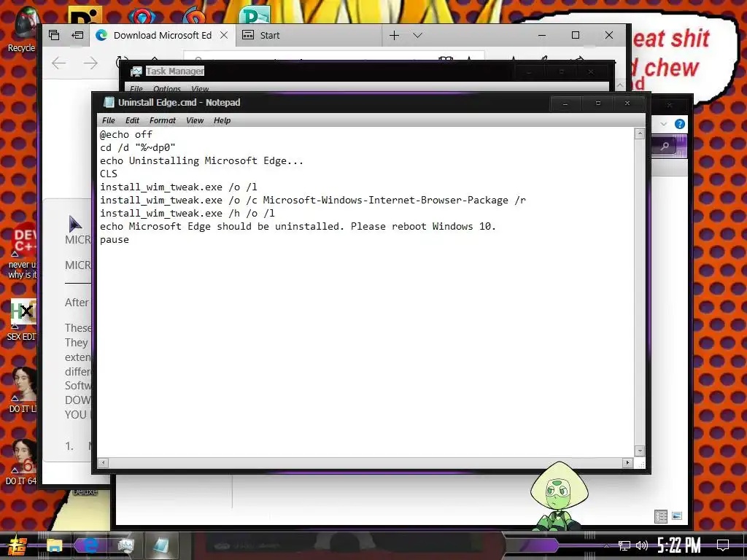747x560 pixels.
Task: Open the Action Center notifications icon
Action: tap(723, 545)
